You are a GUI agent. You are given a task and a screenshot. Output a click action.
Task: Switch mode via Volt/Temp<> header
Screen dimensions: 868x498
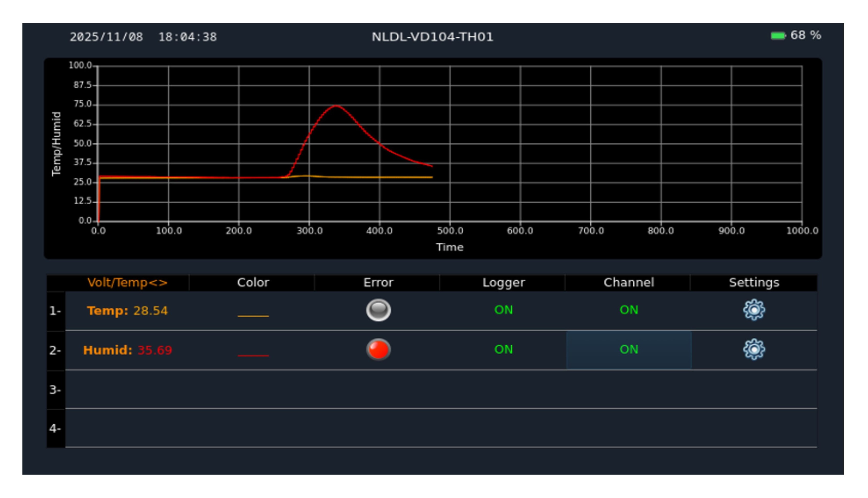pos(127,283)
